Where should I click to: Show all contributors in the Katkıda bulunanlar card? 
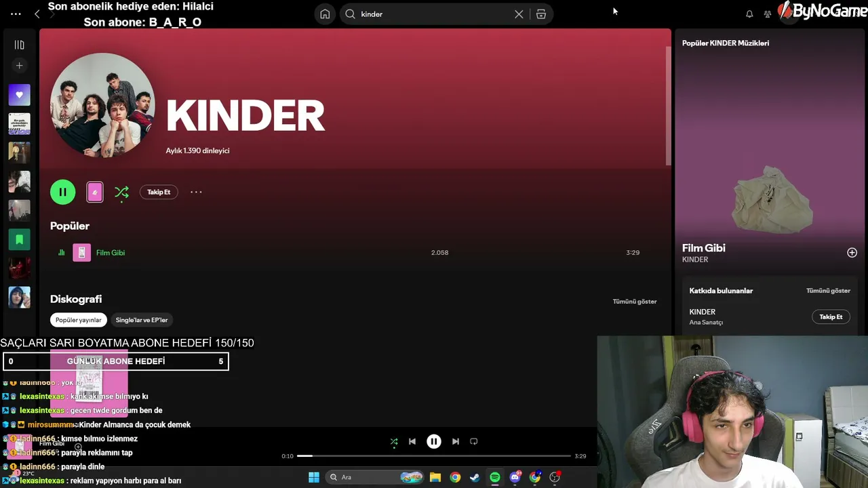828,291
